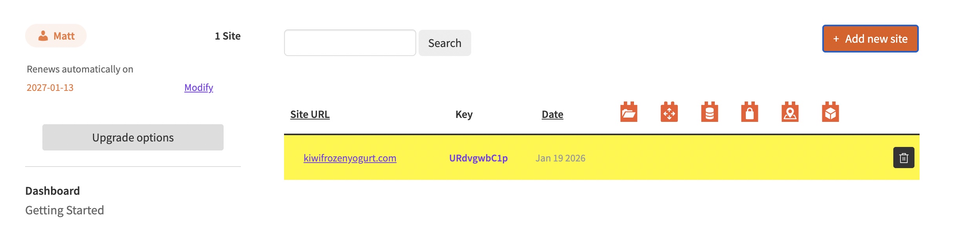Click the renewal date 2027-01-13
980x250 pixels.
[x=50, y=87]
